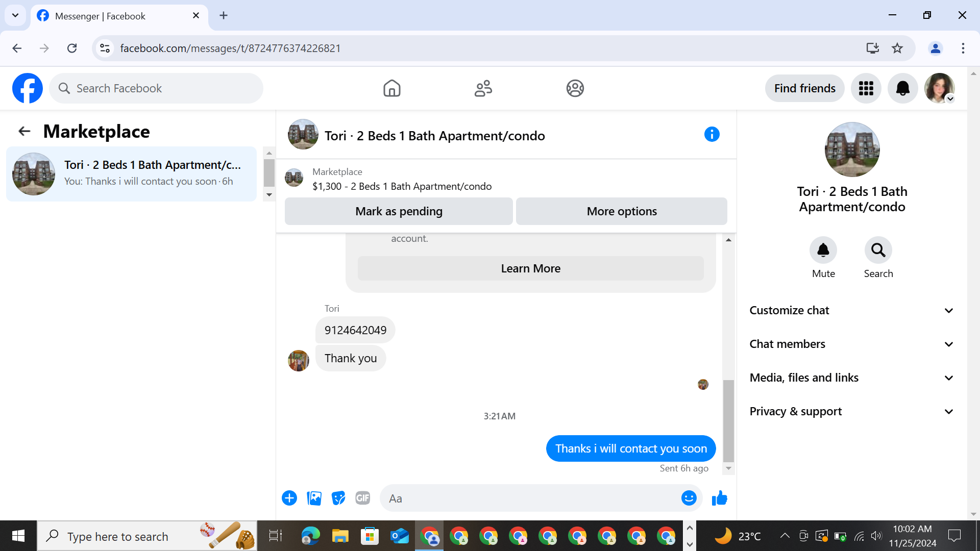The image size is (980, 551).
Task: Click the address bar URL
Action: point(230,48)
